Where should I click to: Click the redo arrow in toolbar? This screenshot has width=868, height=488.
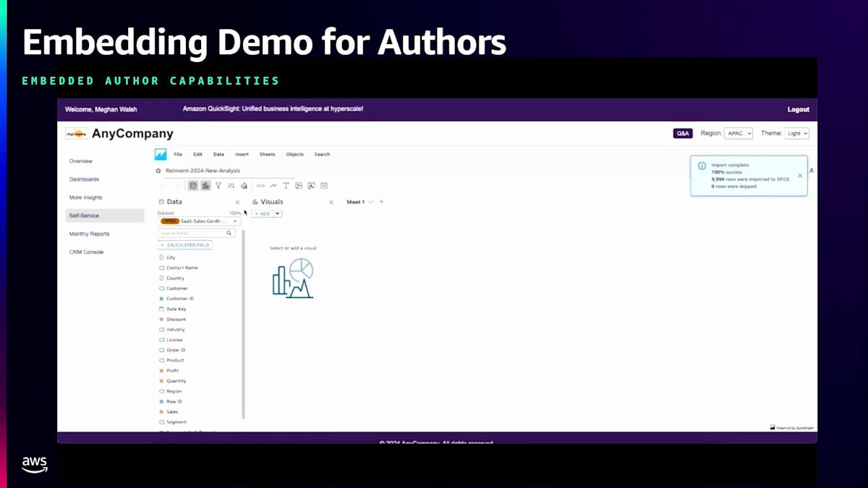click(178, 186)
